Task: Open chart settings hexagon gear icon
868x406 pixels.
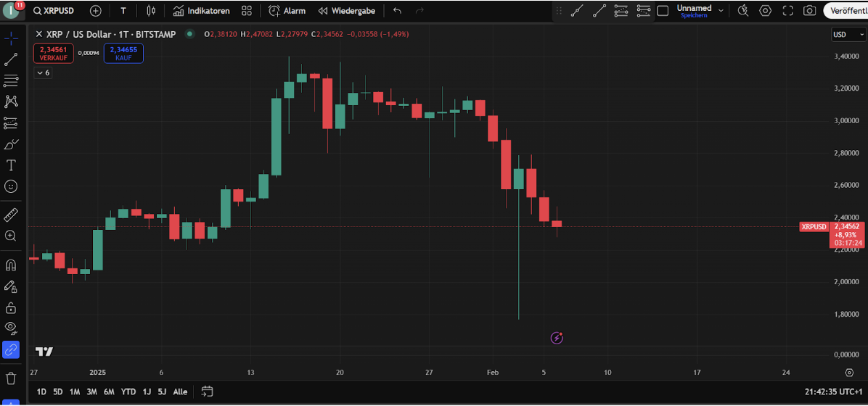Action: 765,11
